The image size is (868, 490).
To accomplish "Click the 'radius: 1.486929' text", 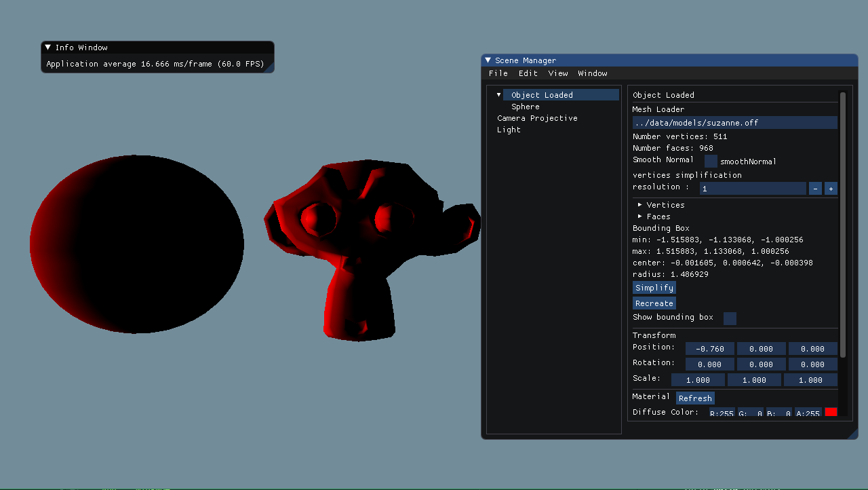I will point(671,274).
